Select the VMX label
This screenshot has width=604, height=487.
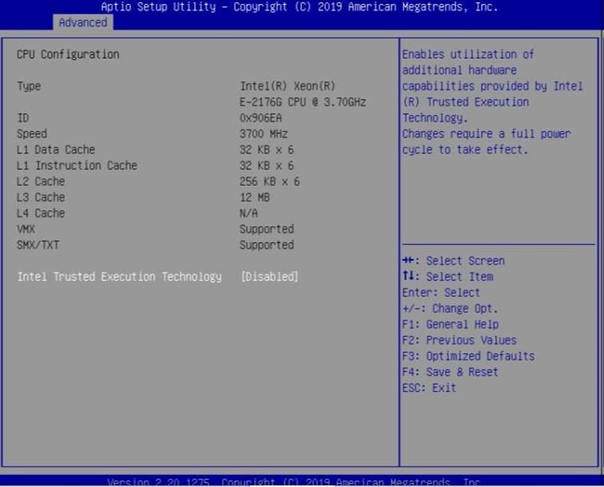coord(26,229)
